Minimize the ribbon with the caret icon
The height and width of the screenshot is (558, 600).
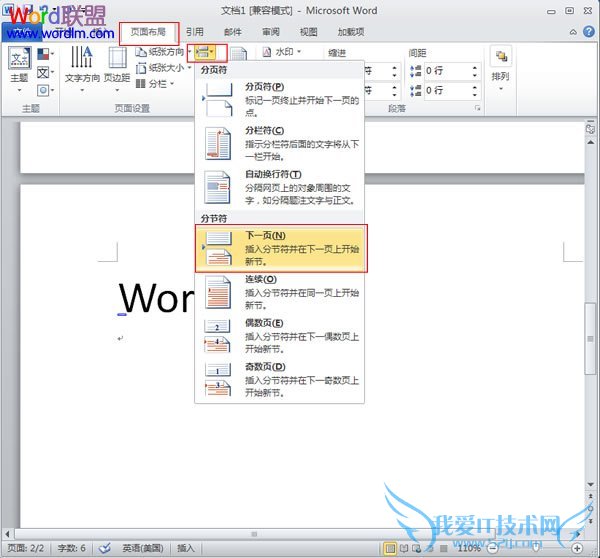573,32
